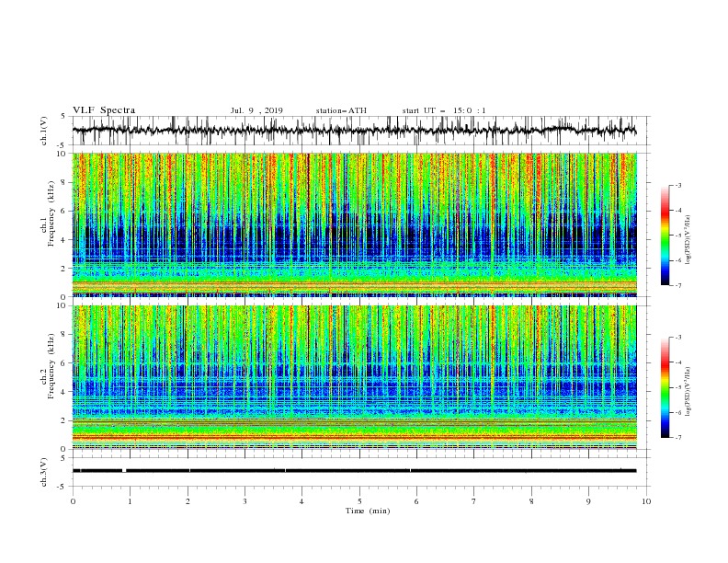Click the ch.1 colorbar "log(PSD)(V²/Hz)" label
Screen dimensions: 728x563
(689, 240)
